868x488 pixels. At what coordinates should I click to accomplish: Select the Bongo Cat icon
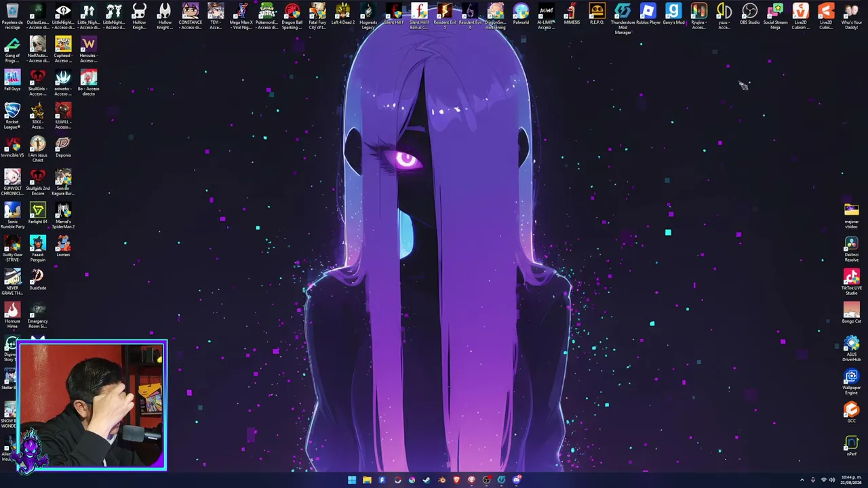pyautogui.click(x=851, y=312)
